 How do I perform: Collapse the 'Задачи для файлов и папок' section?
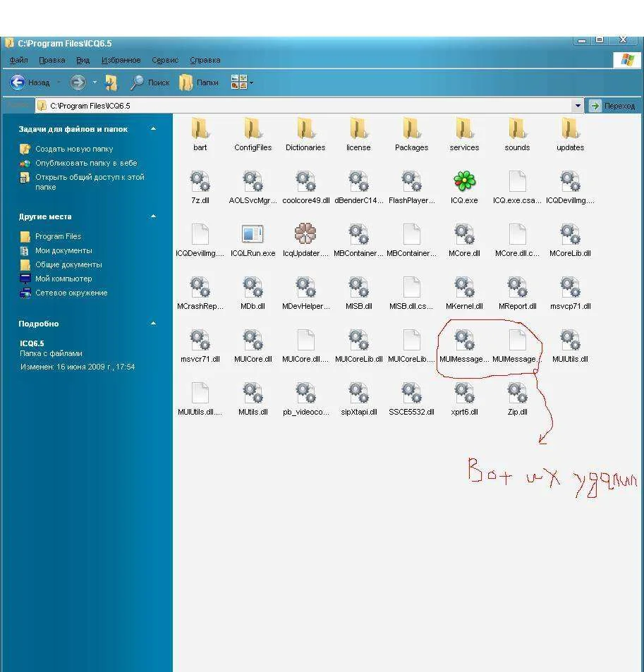(153, 129)
